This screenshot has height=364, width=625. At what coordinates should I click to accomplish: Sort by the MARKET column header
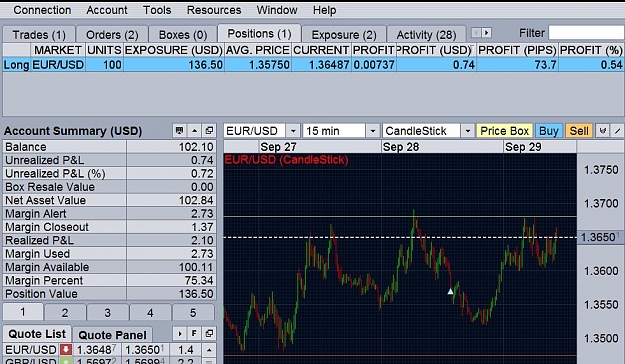click(x=58, y=50)
